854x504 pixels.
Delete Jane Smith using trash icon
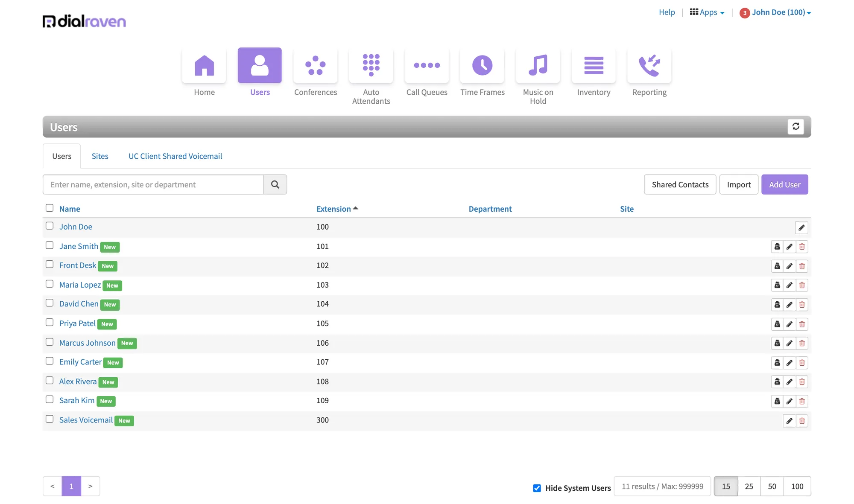click(802, 247)
